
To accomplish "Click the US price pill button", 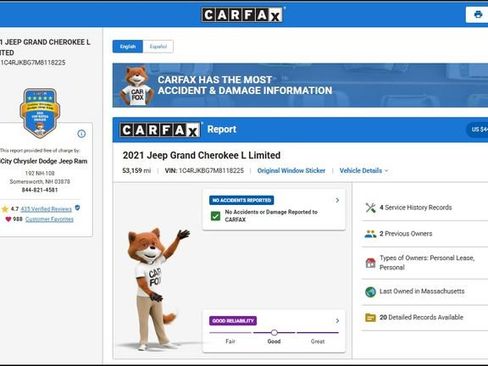I will pyautogui.click(x=477, y=129).
